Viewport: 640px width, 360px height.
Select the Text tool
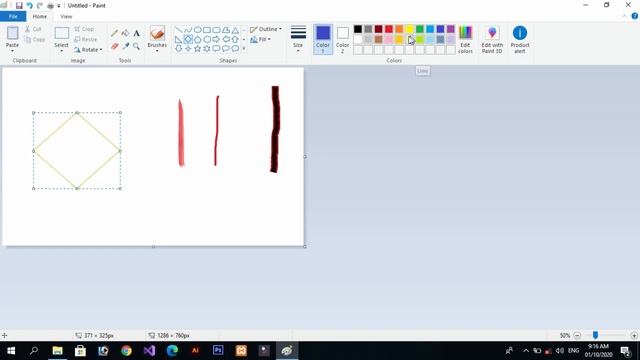(136, 33)
